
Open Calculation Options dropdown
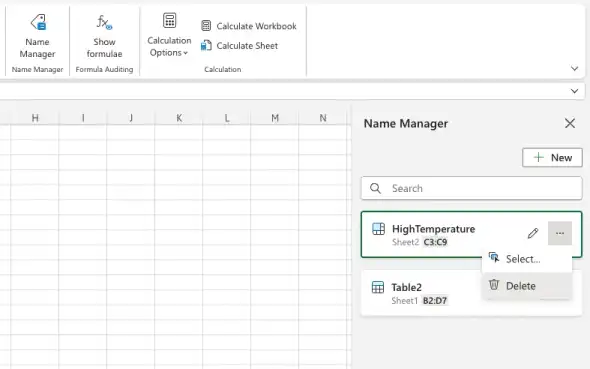click(x=169, y=35)
